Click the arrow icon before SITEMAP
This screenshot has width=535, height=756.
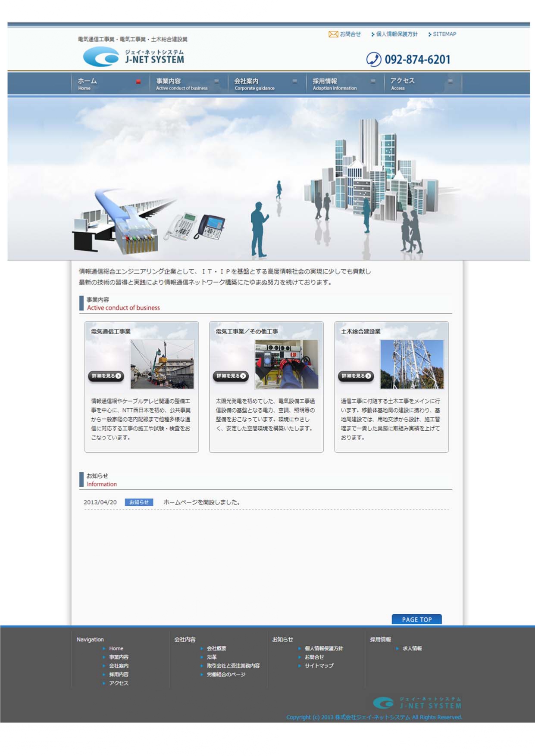(430, 34)
